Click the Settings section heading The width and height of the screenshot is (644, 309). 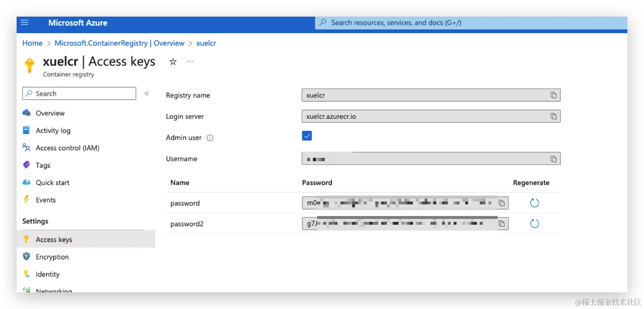pyautogui.click(x=35, y=221)
